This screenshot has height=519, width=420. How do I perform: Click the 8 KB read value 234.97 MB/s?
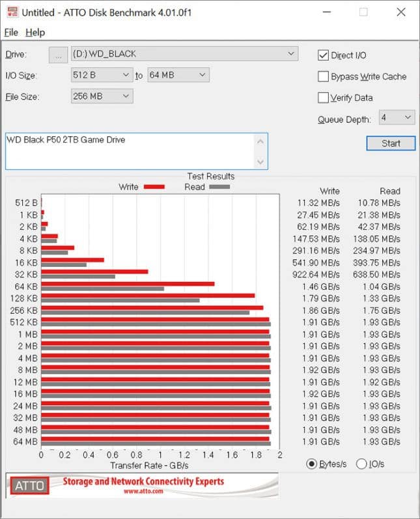click(x=376, y=251)
